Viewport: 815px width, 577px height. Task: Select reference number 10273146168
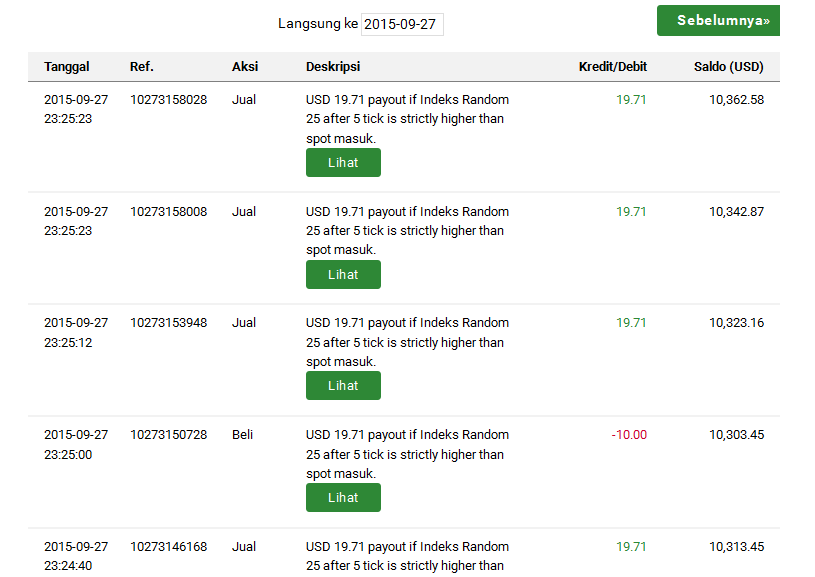(169, 547)
